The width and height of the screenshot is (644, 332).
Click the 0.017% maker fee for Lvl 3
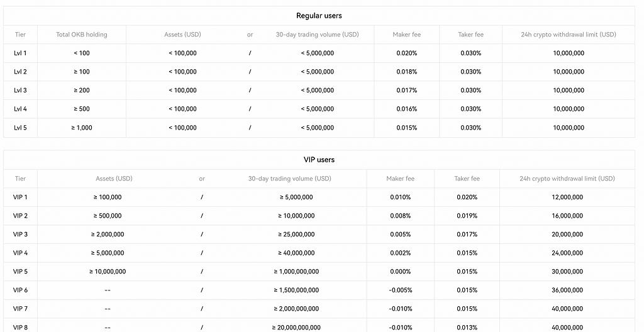(406, 91)
